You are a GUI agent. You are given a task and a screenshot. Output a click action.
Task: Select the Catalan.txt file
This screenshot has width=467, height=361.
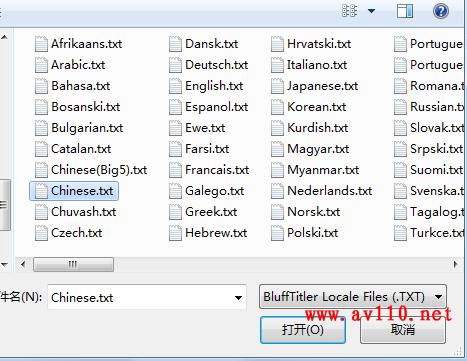tap(73, 149)
